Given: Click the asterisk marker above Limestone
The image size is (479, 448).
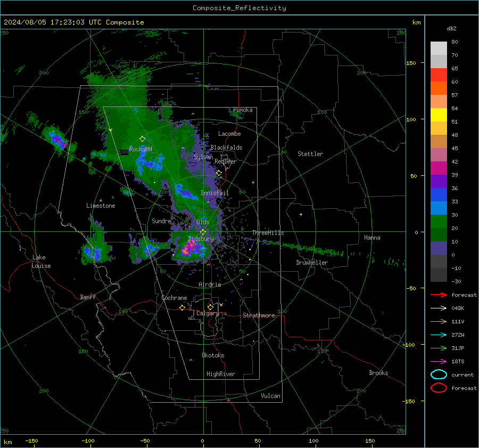Looking at the screenshot, I should click(x=101, y=201).
